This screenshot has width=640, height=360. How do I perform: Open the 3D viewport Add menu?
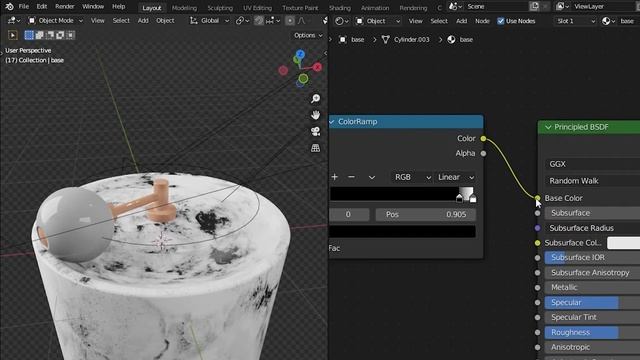pyautogui.click(x=143, y=20)
